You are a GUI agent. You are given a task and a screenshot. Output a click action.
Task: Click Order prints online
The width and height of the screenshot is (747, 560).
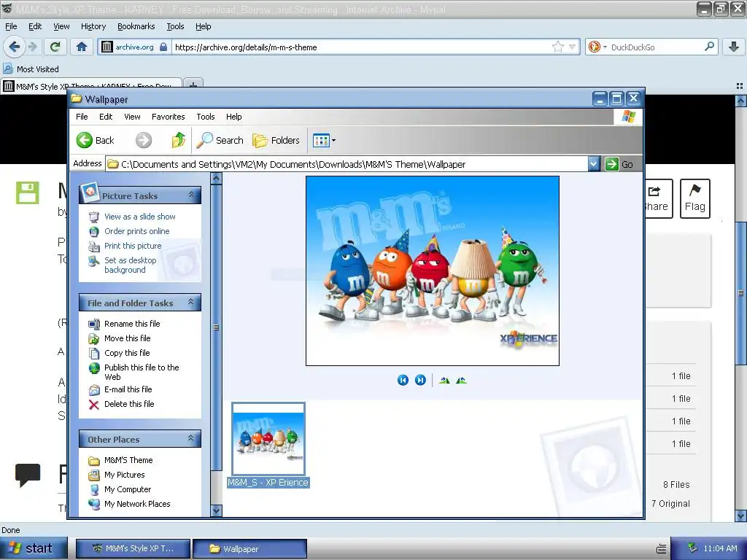tap(136, 231)
